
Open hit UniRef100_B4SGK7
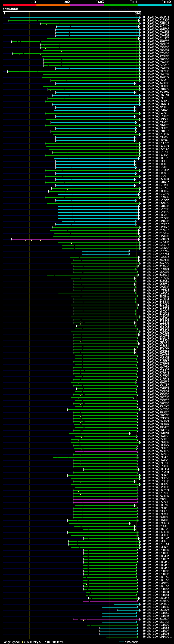pos(156,266)
